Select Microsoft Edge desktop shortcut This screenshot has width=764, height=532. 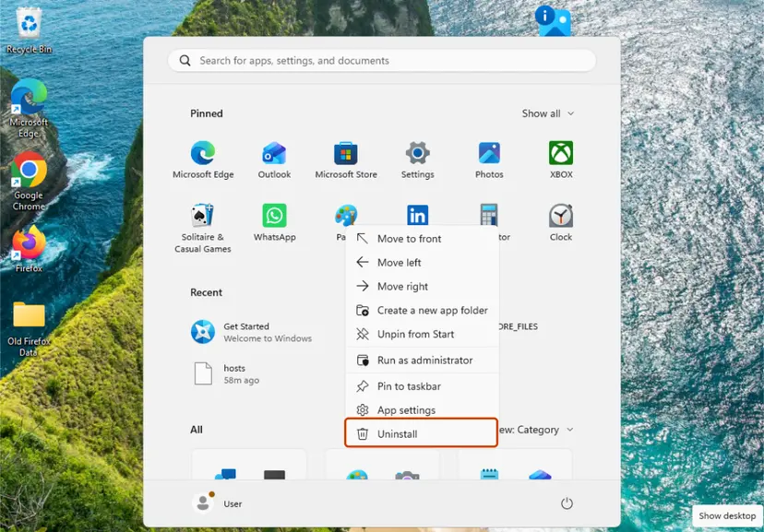click(x=29, y=109)
